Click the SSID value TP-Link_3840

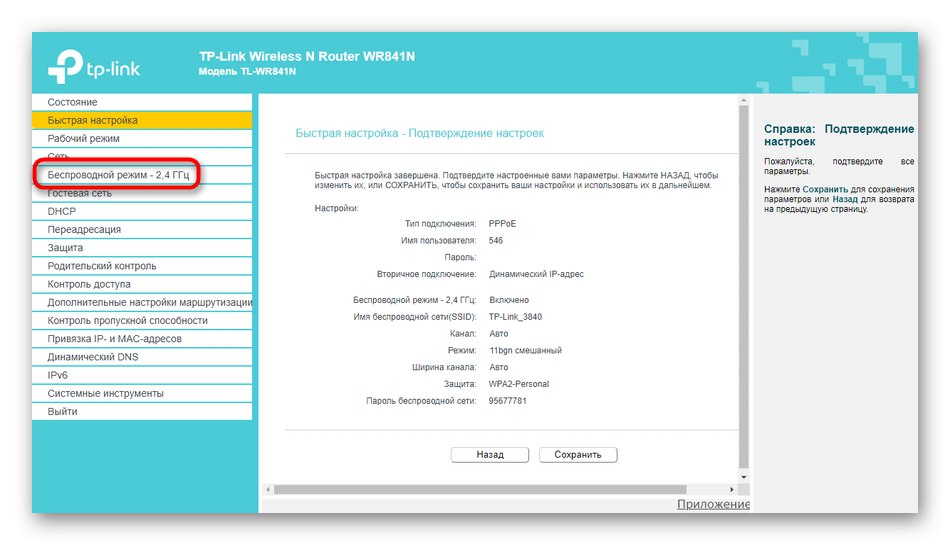(515, 317)
